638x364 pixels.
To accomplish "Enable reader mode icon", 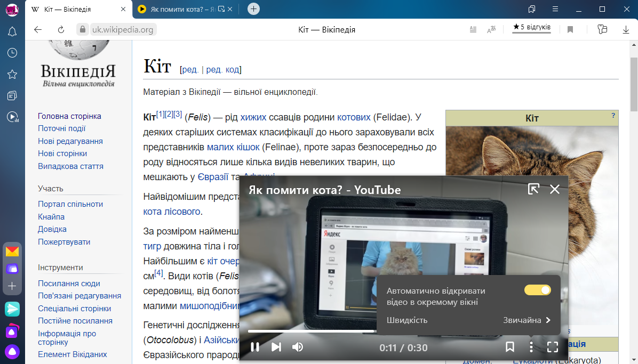I will coord(473,29).
